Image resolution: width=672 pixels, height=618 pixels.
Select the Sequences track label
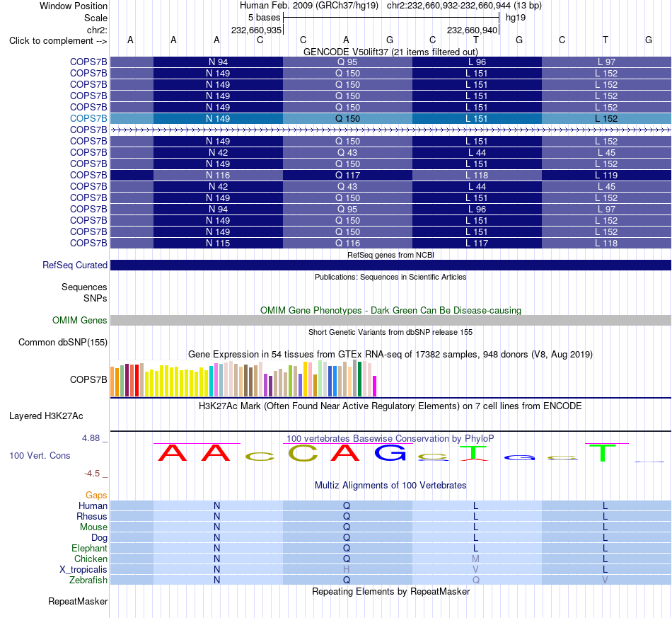84,287
